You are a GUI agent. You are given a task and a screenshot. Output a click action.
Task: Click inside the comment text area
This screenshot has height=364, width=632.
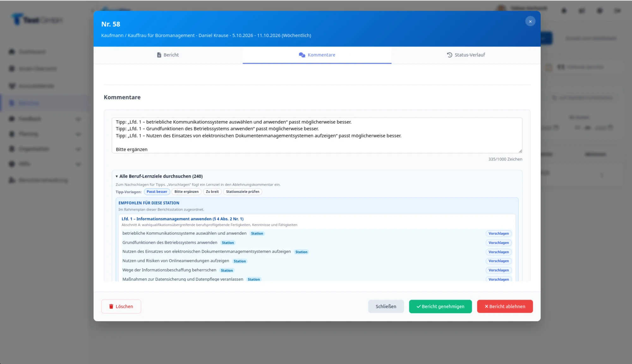(317, 136)
